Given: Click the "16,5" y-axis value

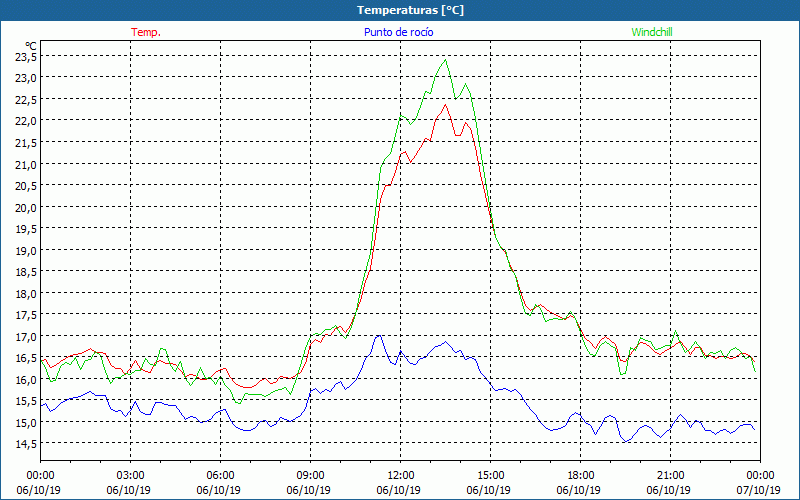Looking at the screenshot, I should pyautogui.click(x=26, y=358).
